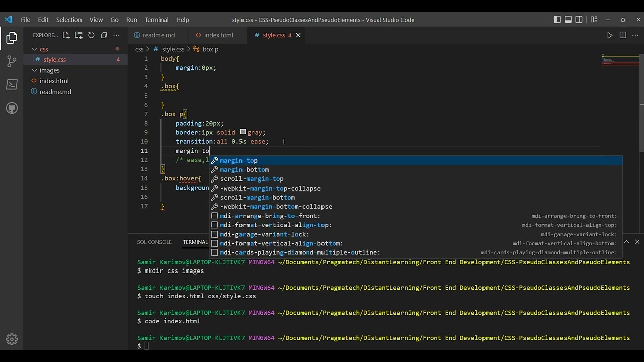Click the VS Code logo icon
This screenshot has height=362, width=644.
pyautogui.click(x=8, y=20)
